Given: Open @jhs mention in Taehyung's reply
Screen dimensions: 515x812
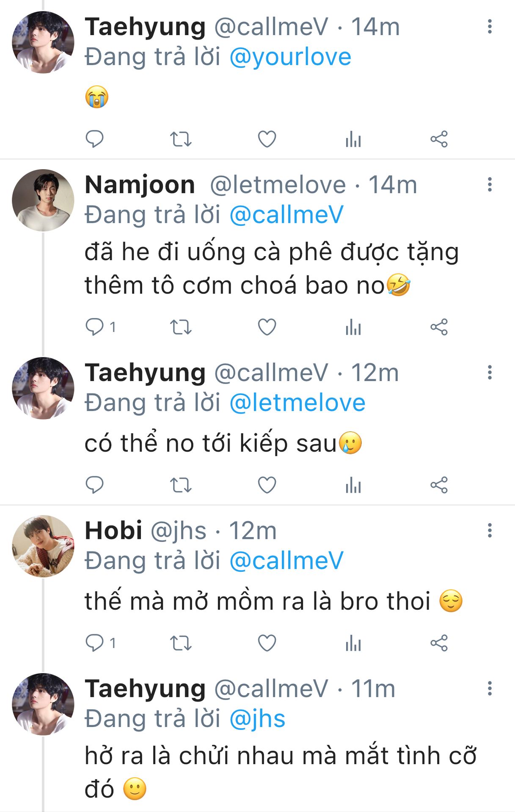Looking at the screenshot, I should click(257, 719).
